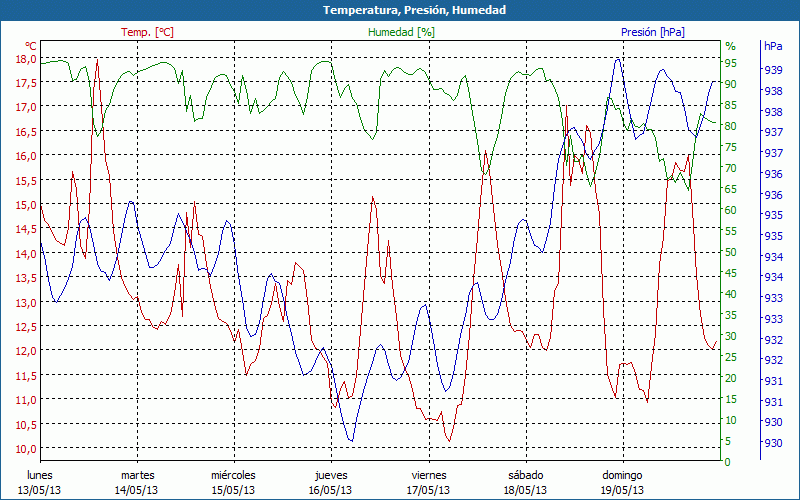This screenshot has height=500, width=800.
Task: Click the 10,0 temperature axis tick
Action: pos(24,448)
